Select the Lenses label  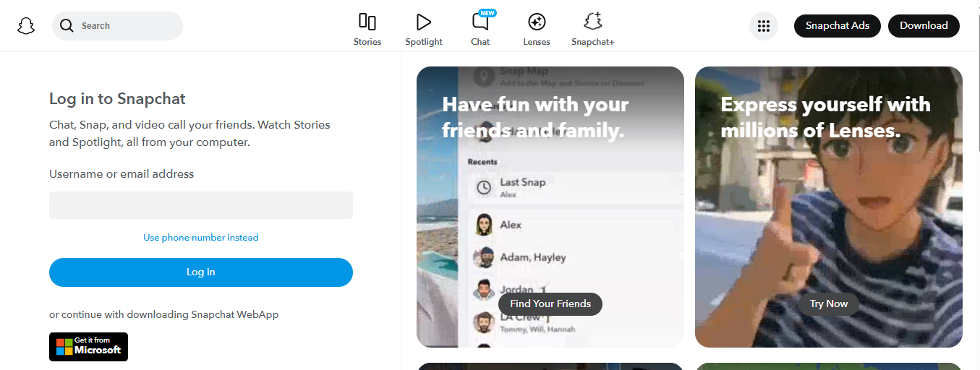pos(537,42)
